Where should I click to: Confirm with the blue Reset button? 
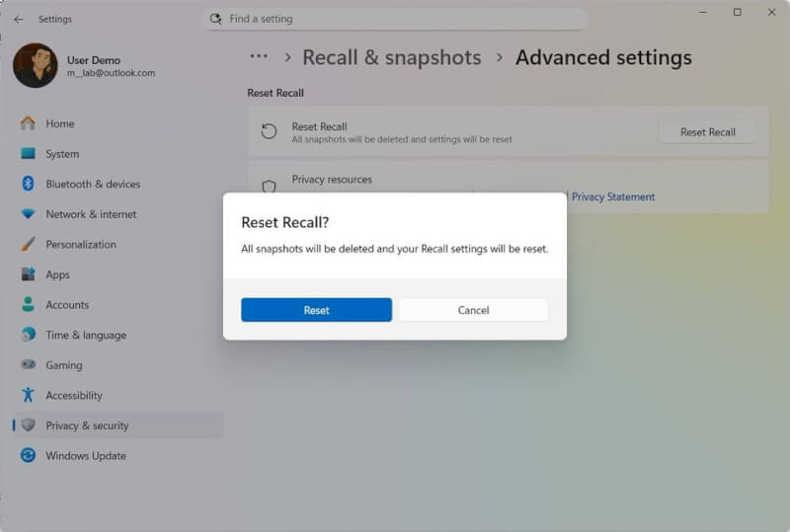[x=316, y=310]
